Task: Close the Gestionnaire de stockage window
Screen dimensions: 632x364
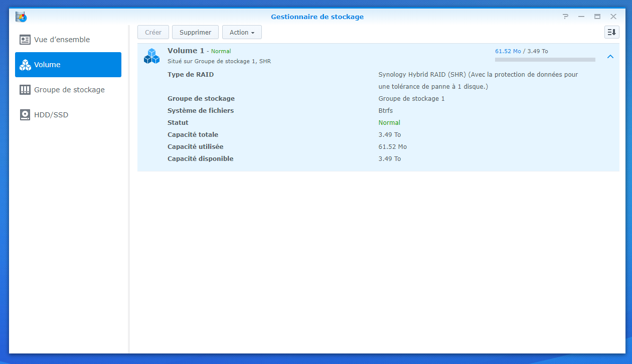Action: (613, 17)
